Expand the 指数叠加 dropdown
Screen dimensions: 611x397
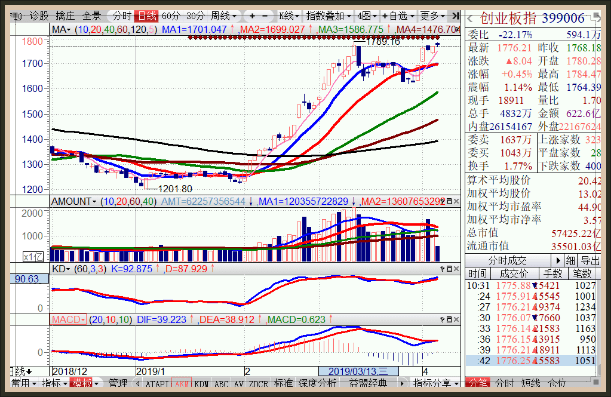pyautogui.click(x=329, y=16)
